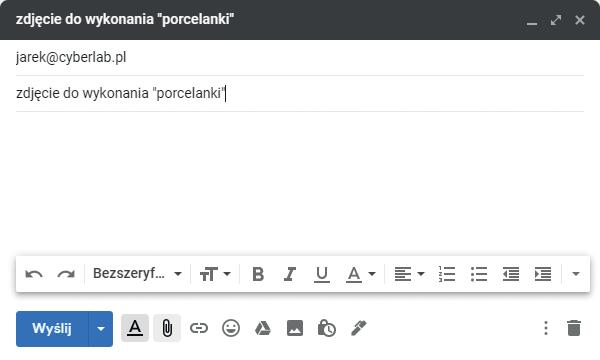600x360 pixels.
Task: Toggle the formatting options A button
Action: point(135,328)
